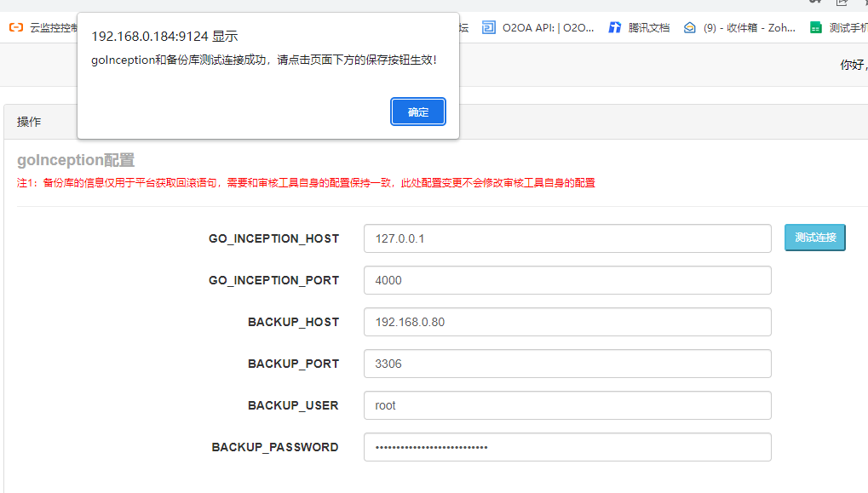Click the goInception配置 section heading

click(76, 160)
